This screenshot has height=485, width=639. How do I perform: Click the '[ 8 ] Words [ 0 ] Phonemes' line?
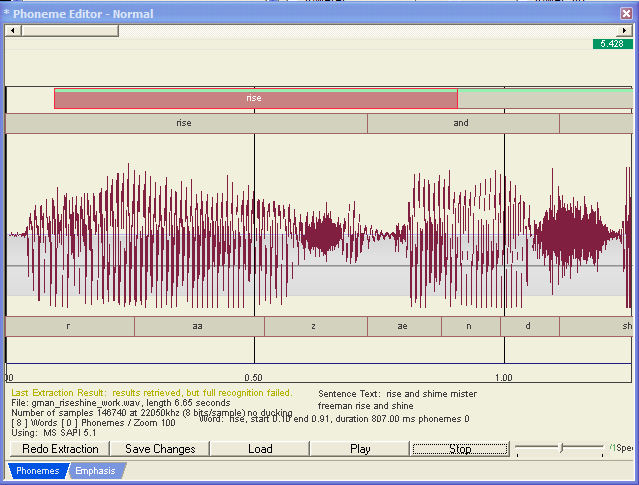pyautogui.click(x=93, y=423)
